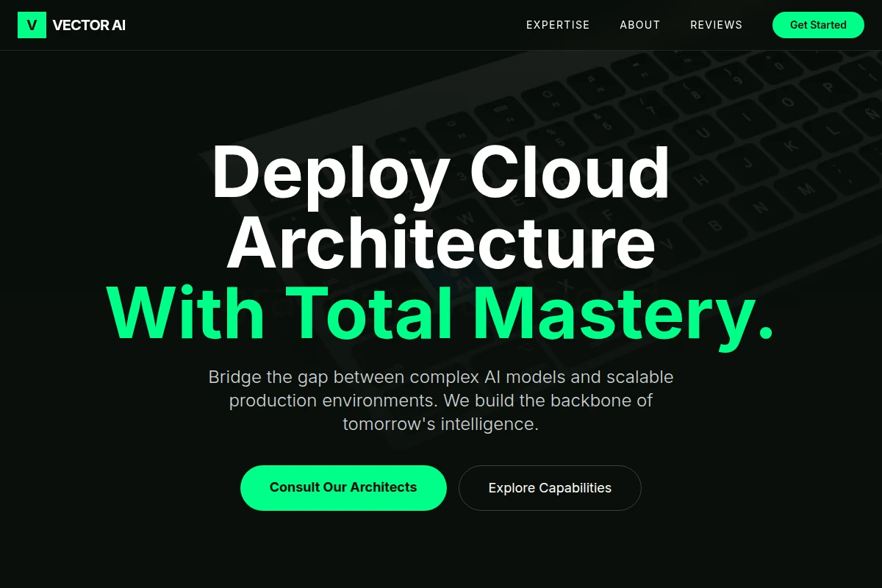
Task: Open the ABOUT navigation item
Action: [640, 25]
